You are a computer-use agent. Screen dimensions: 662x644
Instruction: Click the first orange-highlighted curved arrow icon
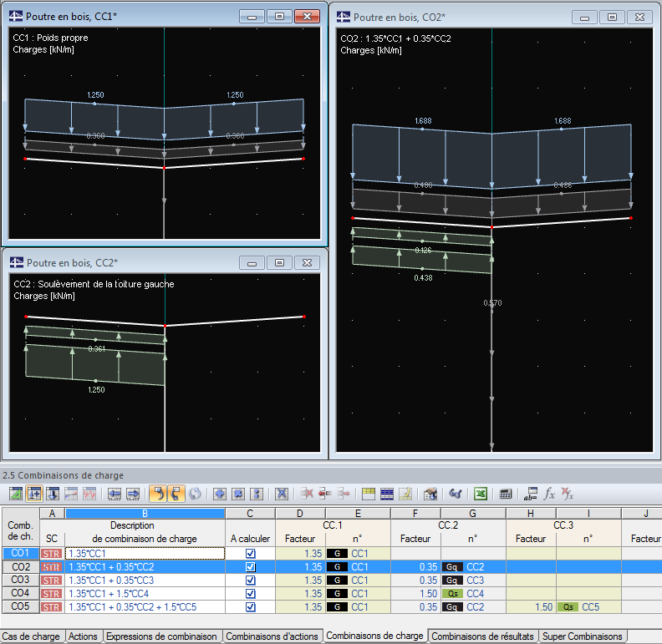coord(158,494)
